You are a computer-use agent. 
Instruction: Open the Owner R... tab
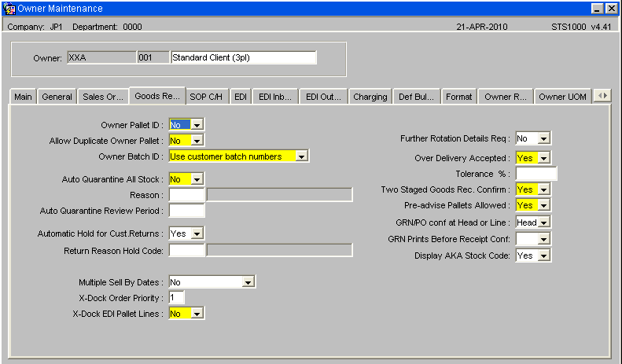[506, 97]
